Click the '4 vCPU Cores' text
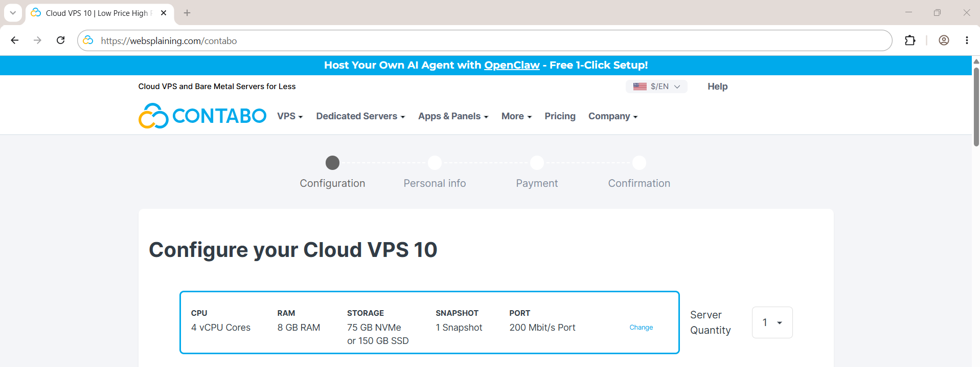Viewport: 980px width, 367px height. pyautogui.click(x=221, y=328)
